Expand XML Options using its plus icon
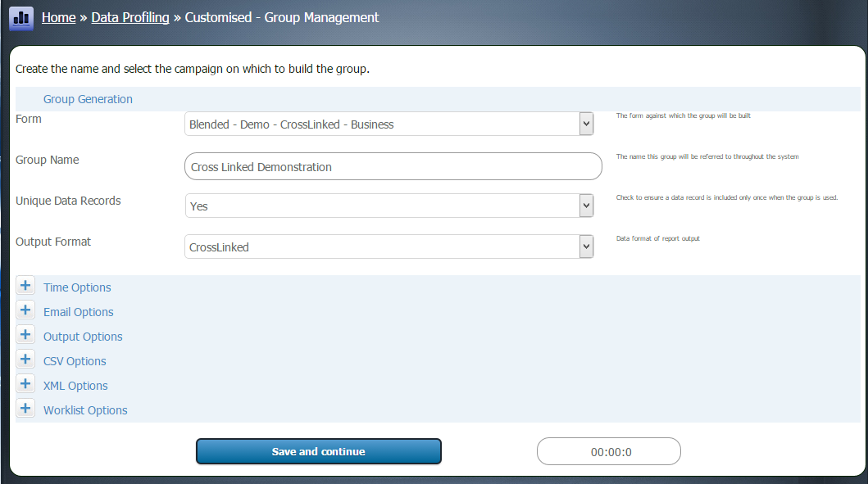868x484 pixels. click(x=25, y=383)
